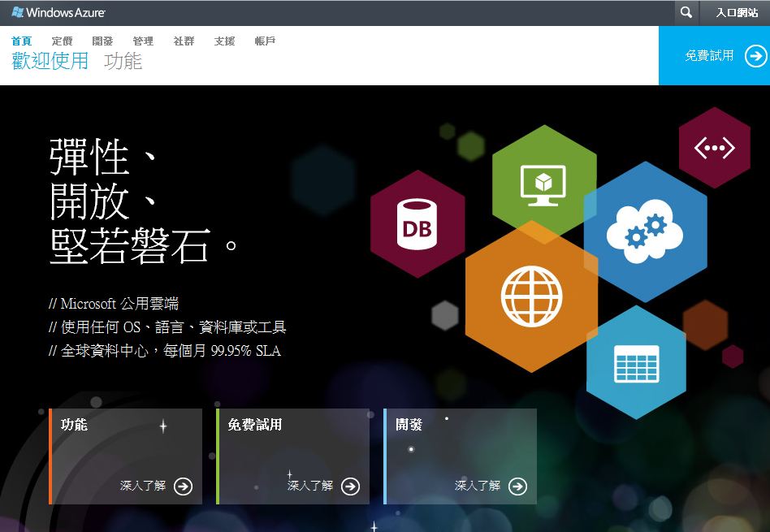Click the maroon DB database hexagon
Viewport: 770px width, 532px height.
tap(417, 224)
